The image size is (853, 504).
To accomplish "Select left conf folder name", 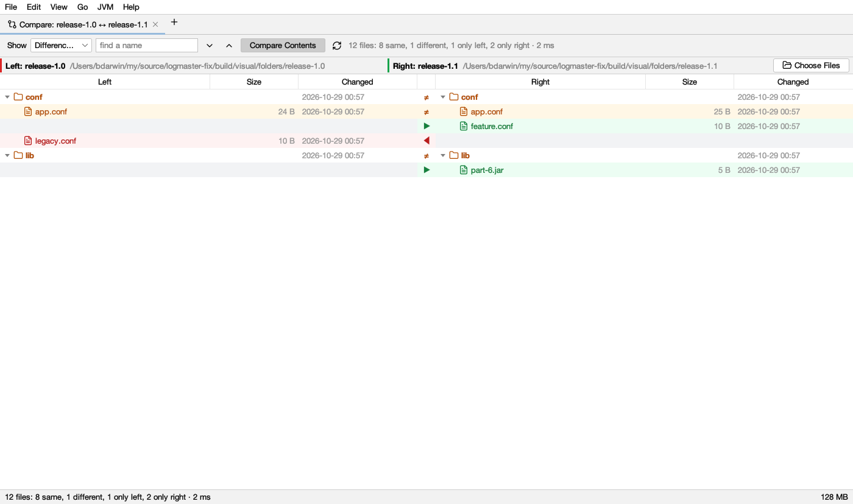I will tap(34, 97).
